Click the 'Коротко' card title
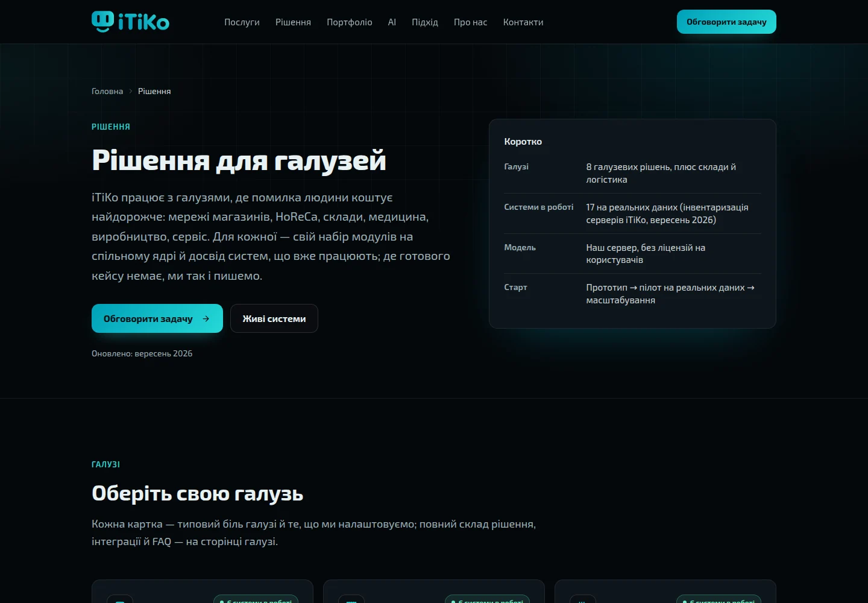This screenshot has height=603, width=868. (523, 142)
